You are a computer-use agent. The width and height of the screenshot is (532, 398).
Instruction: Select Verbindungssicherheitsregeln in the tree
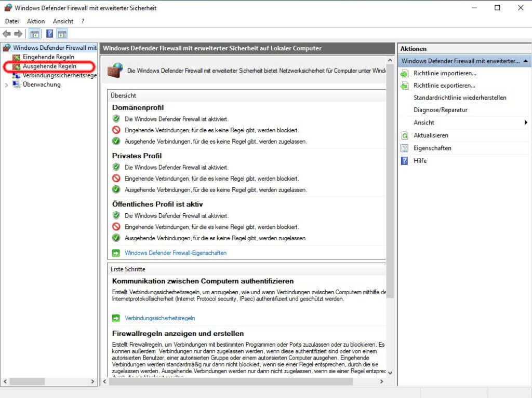60,75
